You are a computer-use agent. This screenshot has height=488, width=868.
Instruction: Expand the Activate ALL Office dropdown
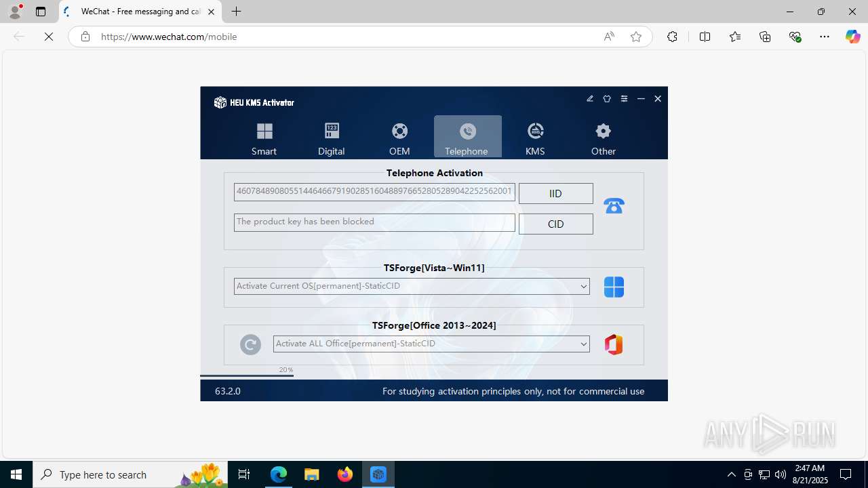pyautogui.click(x=431, y=344)
